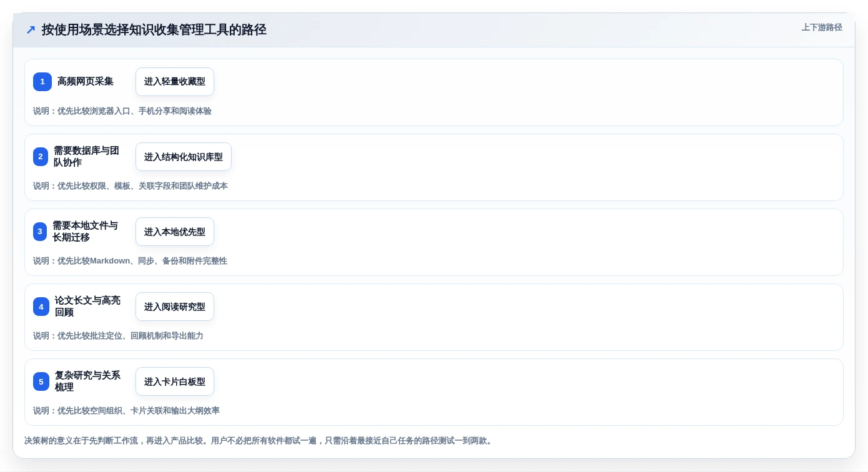Select the 高频网页采集 scenario label
The width and height of the screenshot is (868, 472).
click(x=86, y=82)
